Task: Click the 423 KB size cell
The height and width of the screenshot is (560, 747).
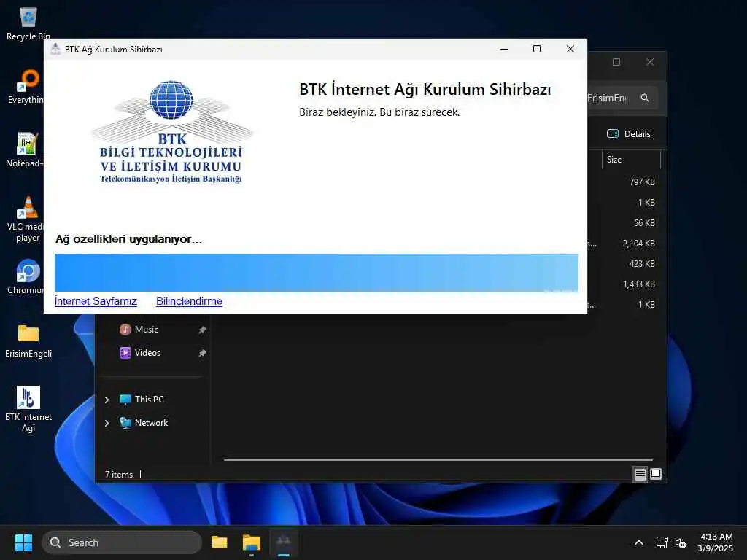Action: click(642, 264)
